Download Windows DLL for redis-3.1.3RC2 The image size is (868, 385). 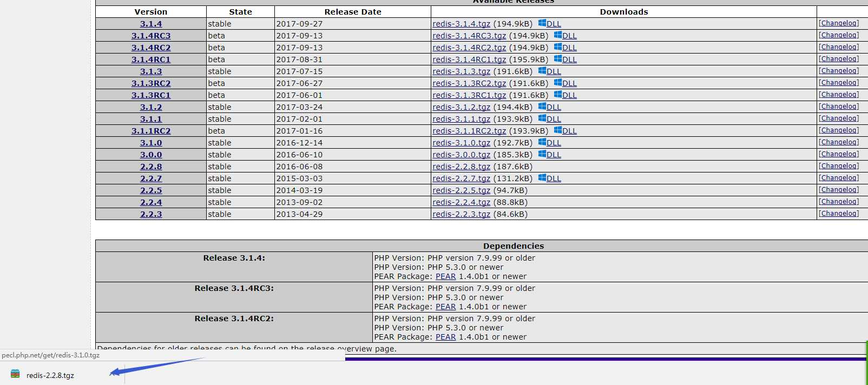point(565,83)
